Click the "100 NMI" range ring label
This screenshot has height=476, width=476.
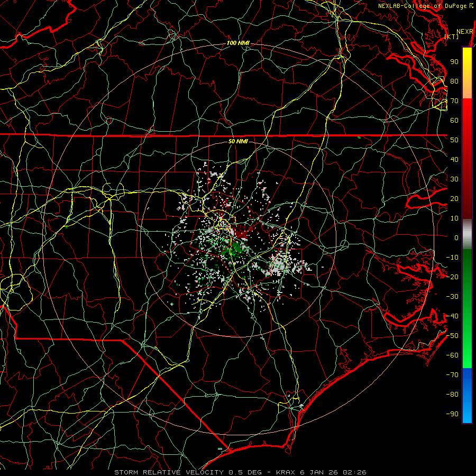(x=238, y=43)
